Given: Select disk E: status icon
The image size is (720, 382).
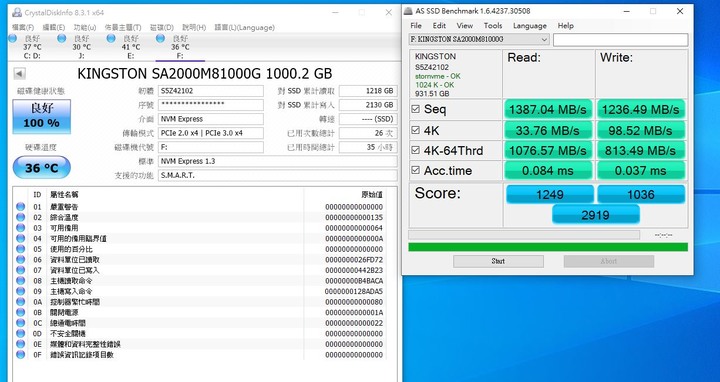Looking at the screenshot, I should (x=111, y=39).
